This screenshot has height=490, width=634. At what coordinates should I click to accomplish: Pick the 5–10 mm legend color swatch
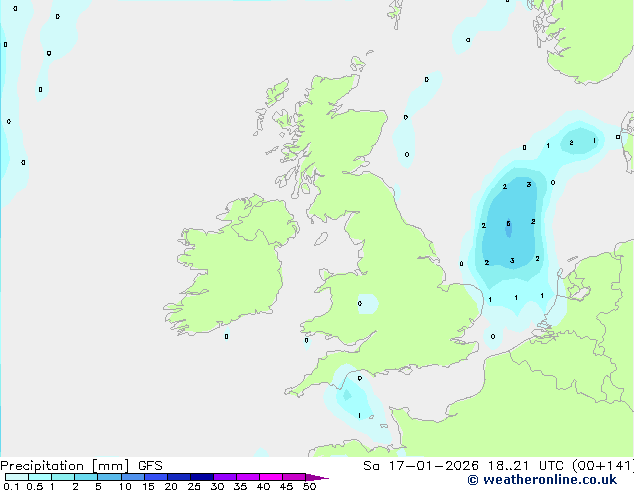tap(109, 477)
